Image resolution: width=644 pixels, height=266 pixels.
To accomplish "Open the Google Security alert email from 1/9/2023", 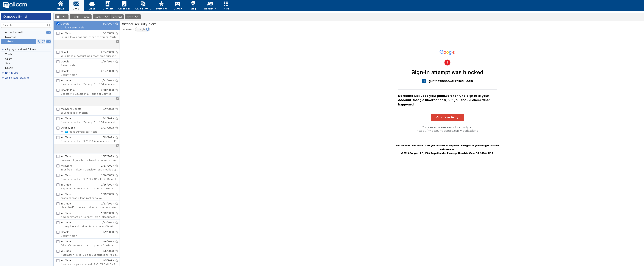I will coord(86,234).
